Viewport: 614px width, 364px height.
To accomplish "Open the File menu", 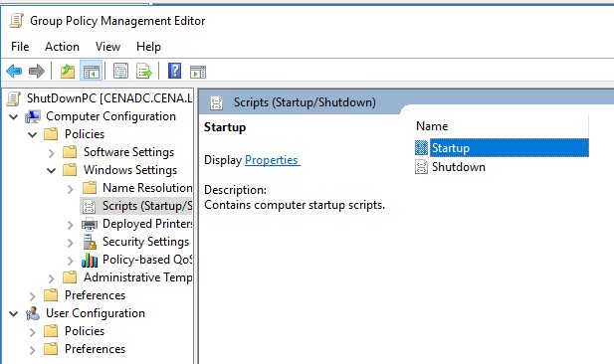I will (20, 47).
